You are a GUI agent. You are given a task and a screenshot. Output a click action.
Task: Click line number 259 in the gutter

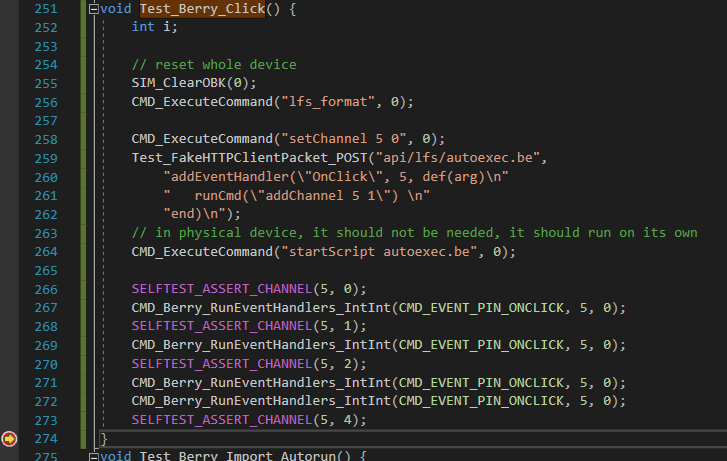(x=46, y=158)
